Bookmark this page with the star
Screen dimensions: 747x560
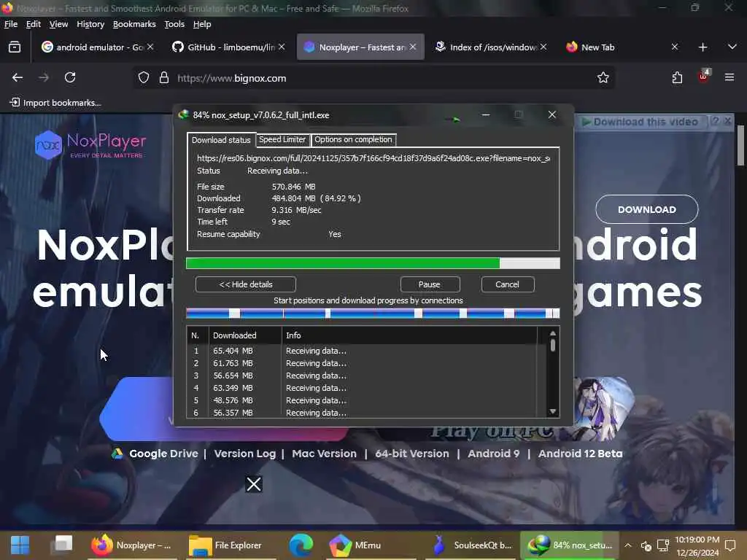[x=603, y=77]
